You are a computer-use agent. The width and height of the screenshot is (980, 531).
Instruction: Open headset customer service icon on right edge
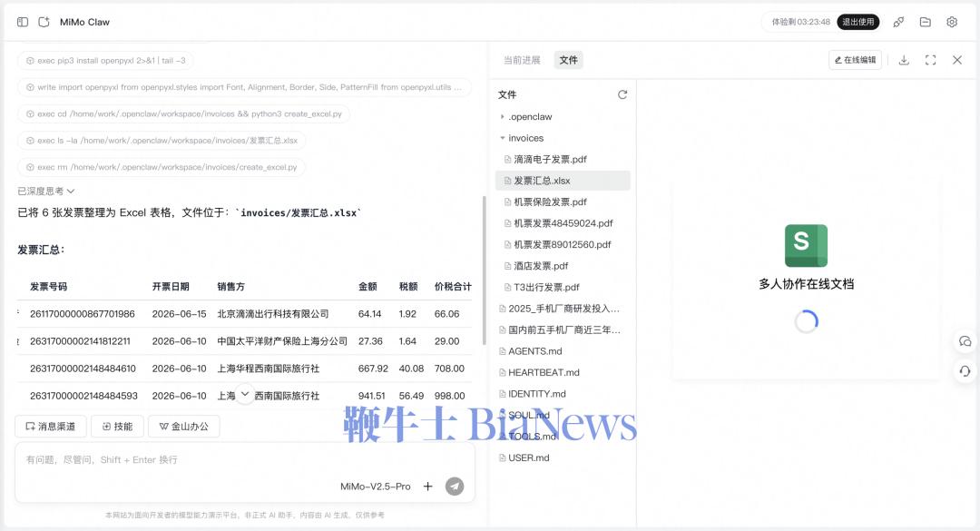coord(965,371)
